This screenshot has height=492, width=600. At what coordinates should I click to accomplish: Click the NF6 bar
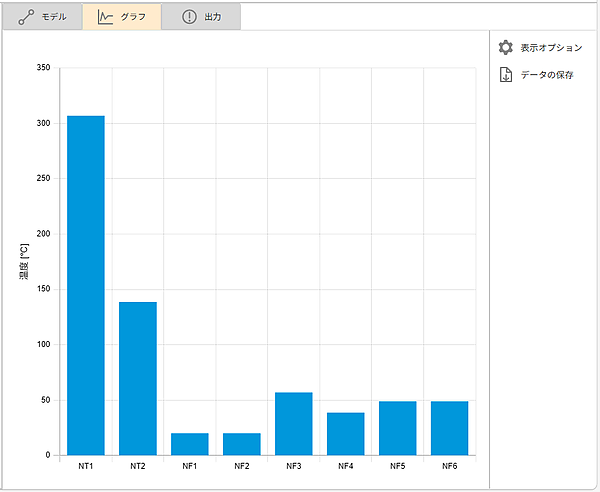(x=449, y=428)
